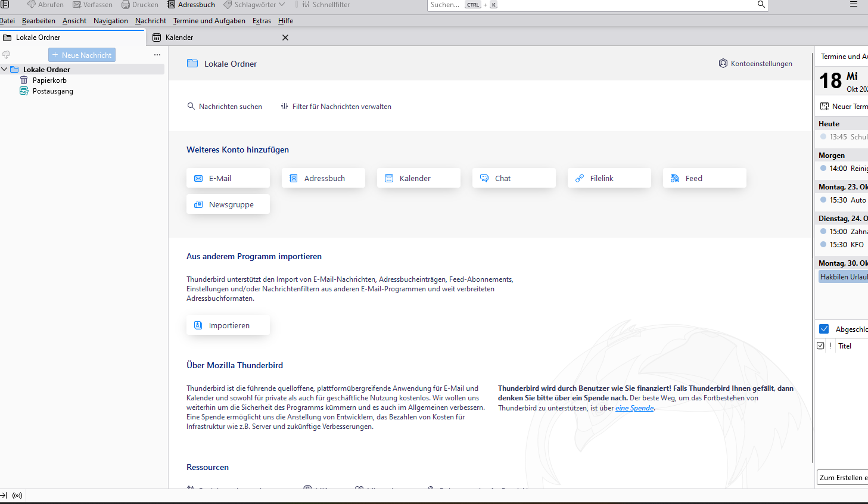Image resolution: width=868 pixels, height=504 pixels.
Task: Open the Extras menu
Action: pos(262,21)
